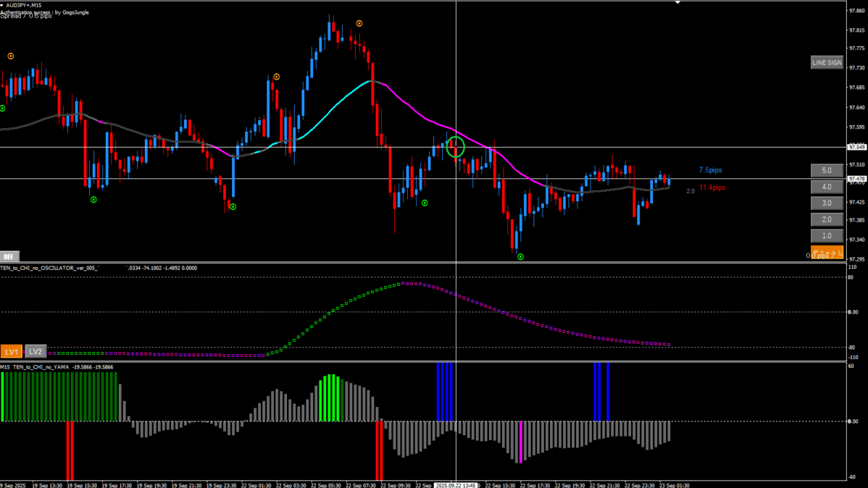Click the orange signal marker near the left edge

point(11,56)
